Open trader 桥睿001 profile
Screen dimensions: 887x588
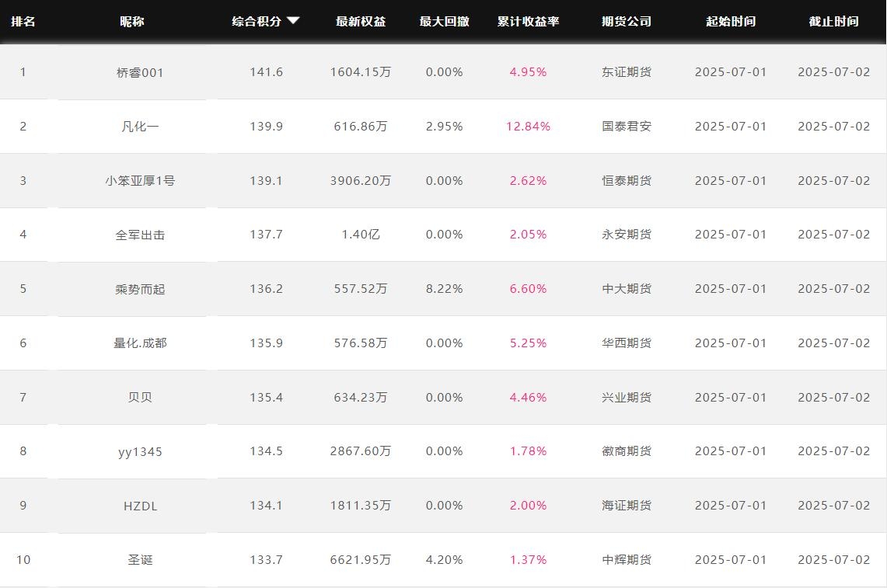(140, 72)
